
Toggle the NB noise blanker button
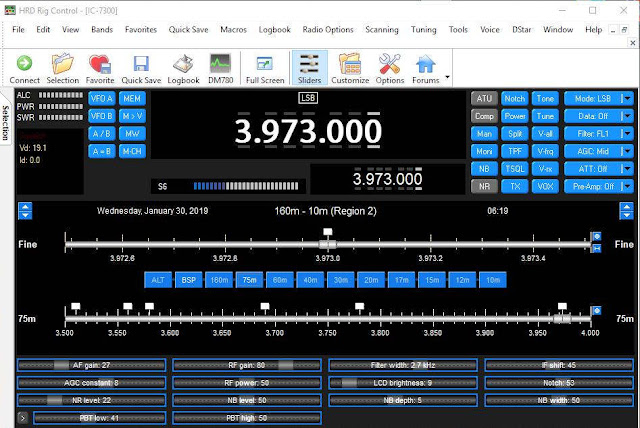pos(484,169)
